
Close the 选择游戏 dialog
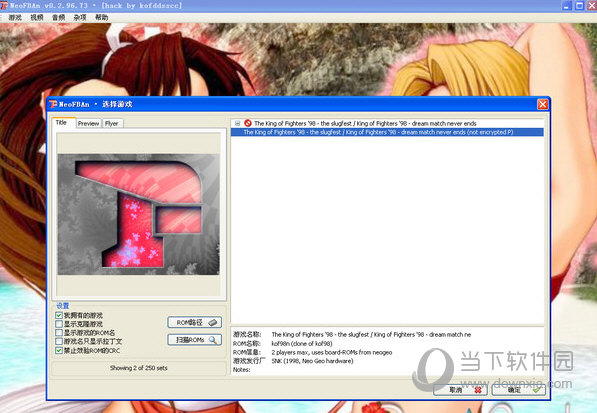543,104
